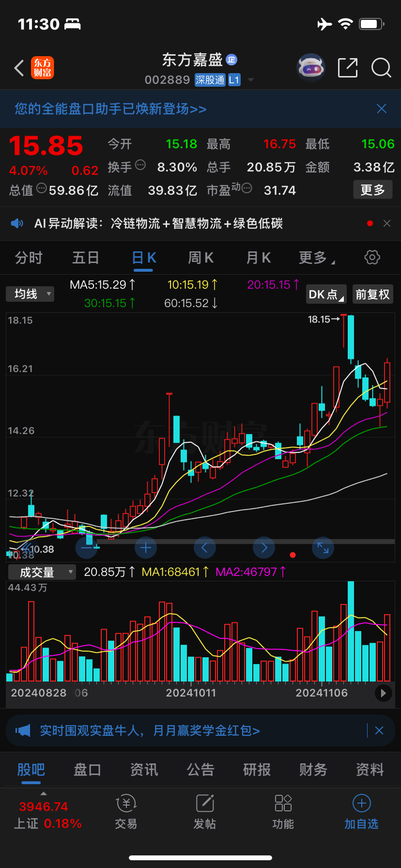The image size is (401, 868).
Task: Tap the 60:15.52 moving average value
Action: click(x=191, y=303)
